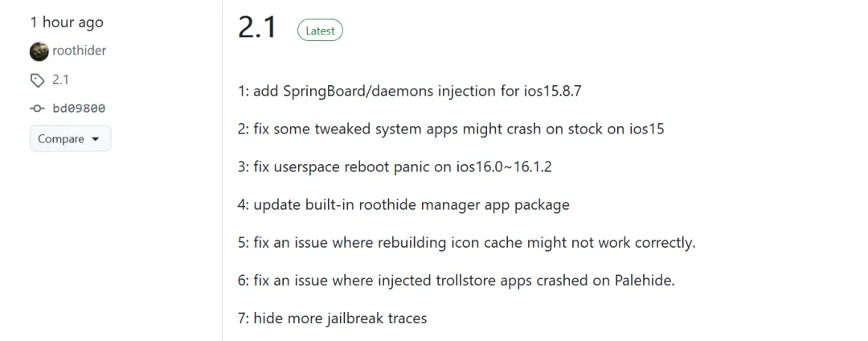Click the caret arrow on Compare

pos(95,139)
